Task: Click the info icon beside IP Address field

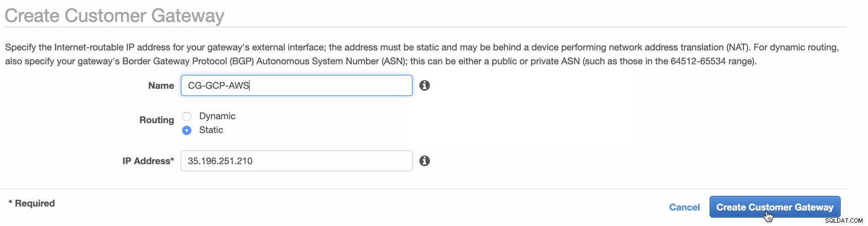Action: click(425, 160)
